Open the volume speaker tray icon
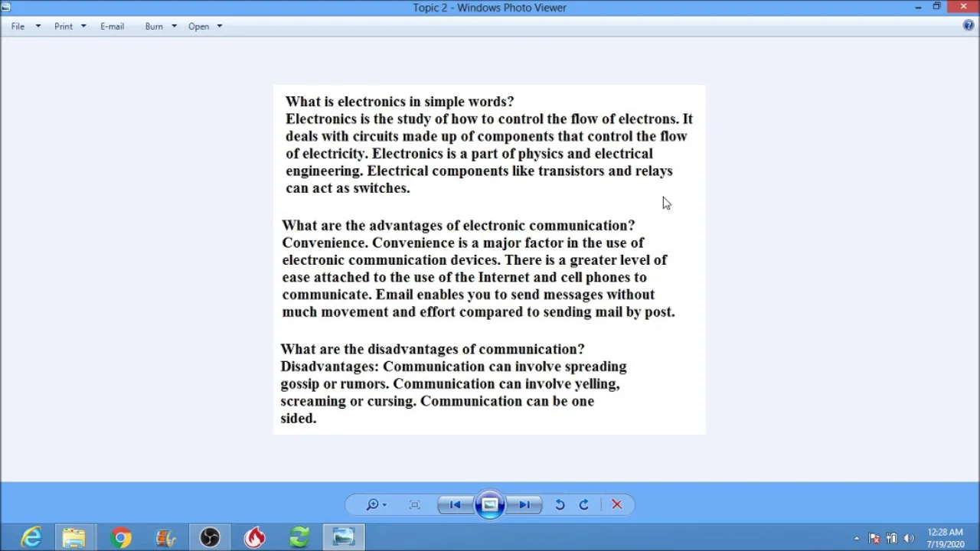Viewport: 980px width, 551px height. pyautogui.click(x=909, y=538)
